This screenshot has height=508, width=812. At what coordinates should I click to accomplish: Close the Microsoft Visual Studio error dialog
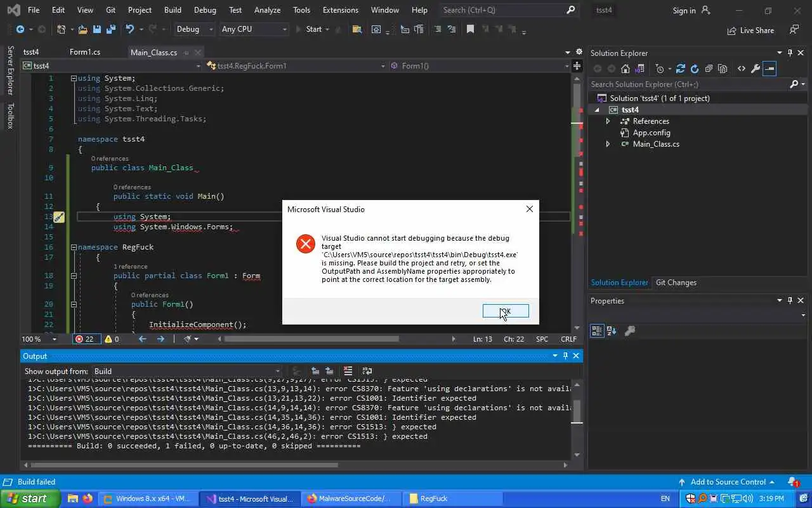click(530, 209)
